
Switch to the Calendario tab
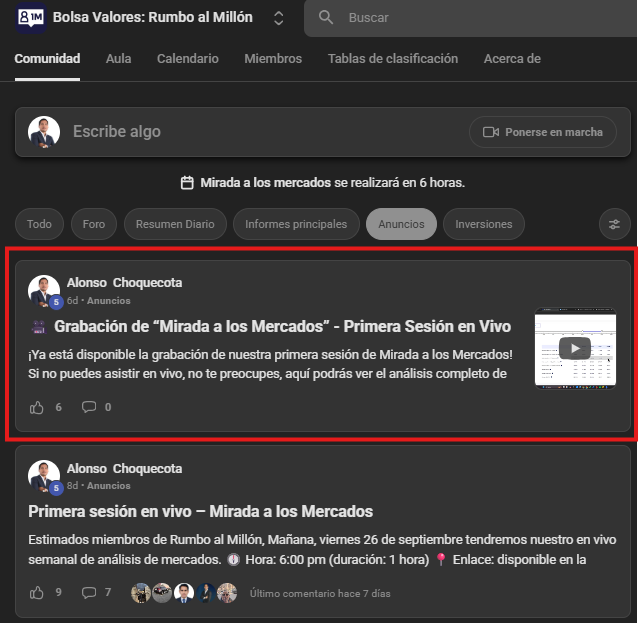(x=188, y=59)
